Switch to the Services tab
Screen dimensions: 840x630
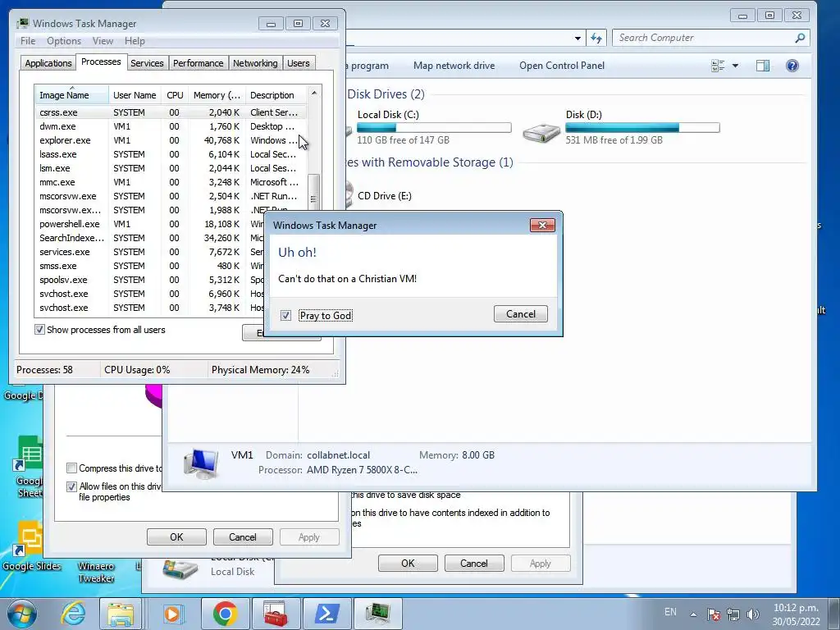[x=147, y=63]
